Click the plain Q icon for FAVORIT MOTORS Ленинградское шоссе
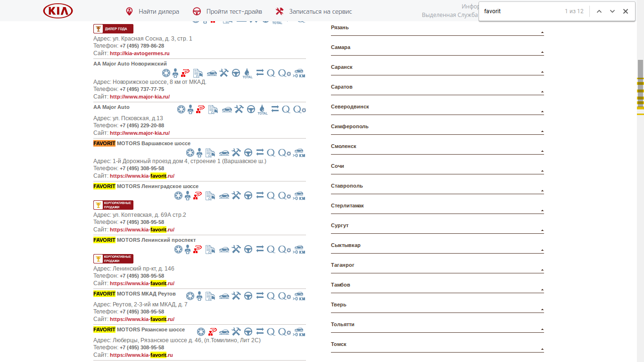The width and height of the screenshot is (644, 362). 271,195
